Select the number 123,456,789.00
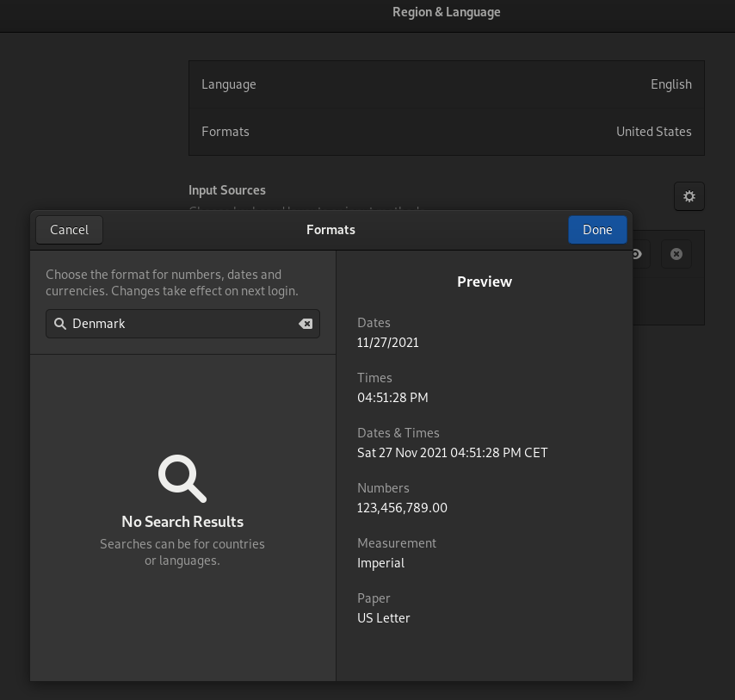The image size is (735, 700). [x=402, y=508]
